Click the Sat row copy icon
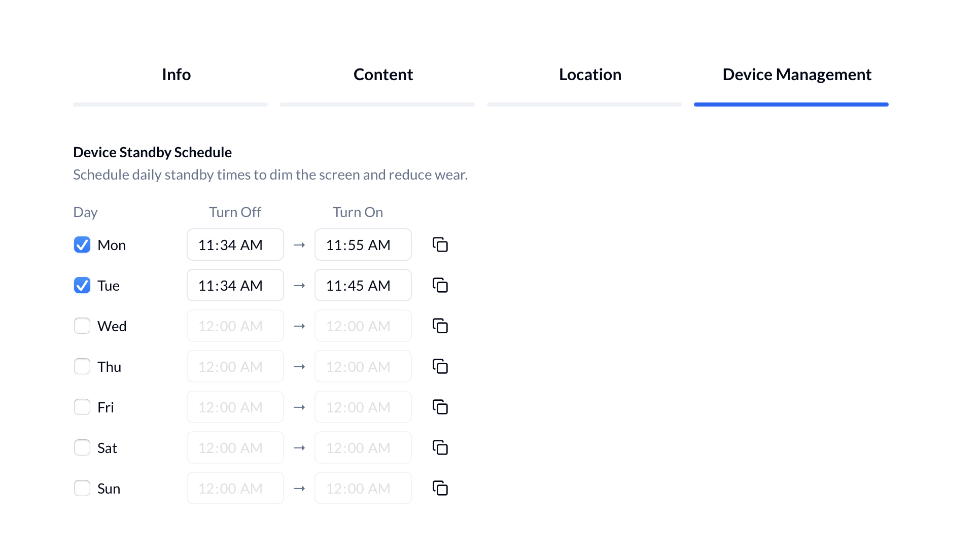 pos(440,447)
